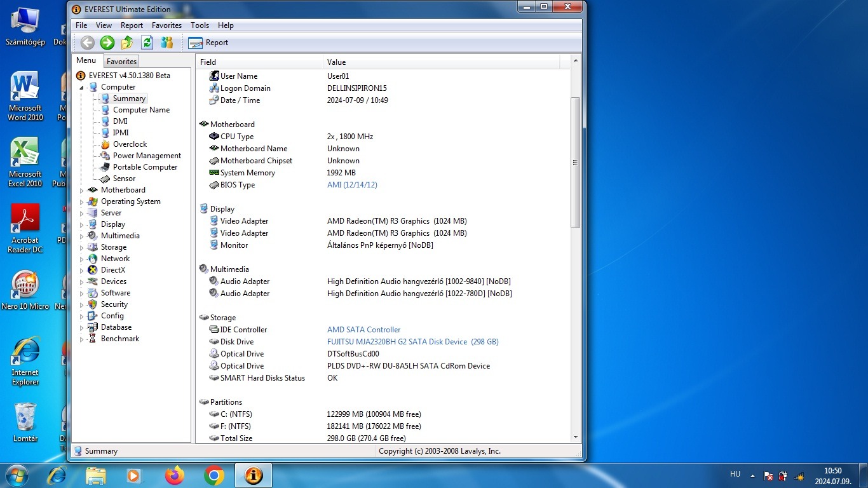
Task: Open the Favorites menu
Action: pos(166,25)
